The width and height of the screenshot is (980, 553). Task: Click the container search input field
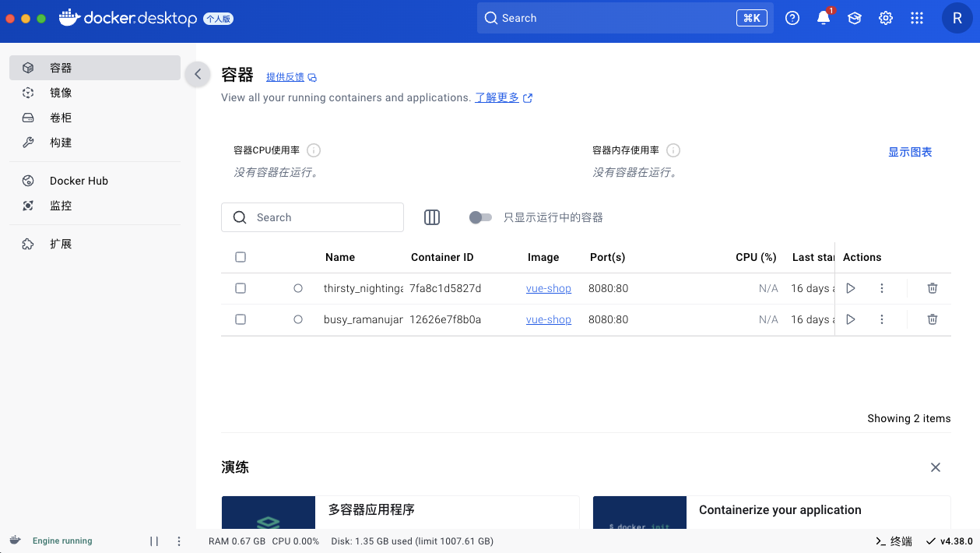click(x=323, y=217)
